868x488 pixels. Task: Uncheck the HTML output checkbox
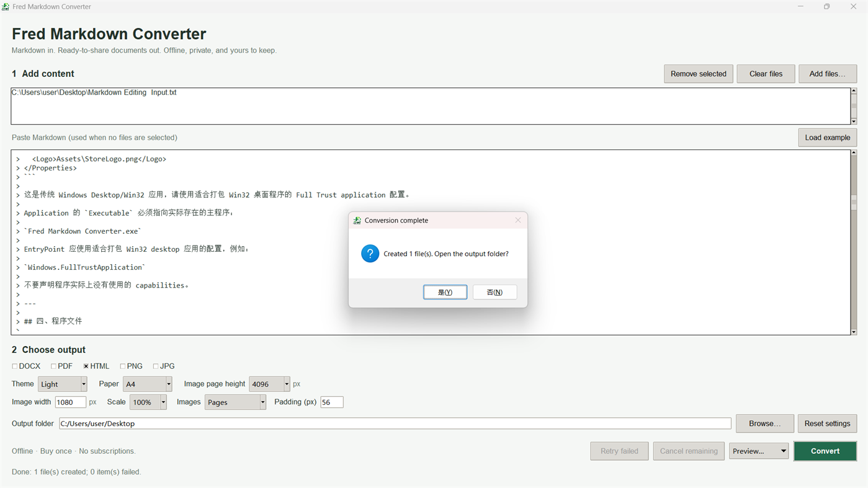(86, 366)
